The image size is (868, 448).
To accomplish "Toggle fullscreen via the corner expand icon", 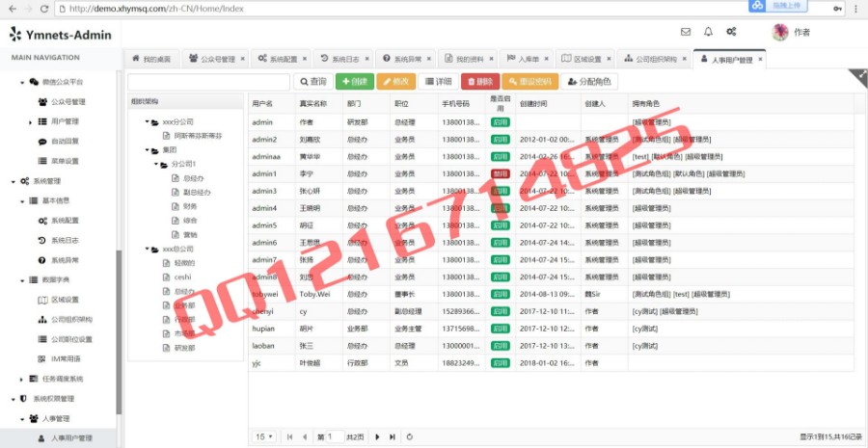I will [860, 76].
